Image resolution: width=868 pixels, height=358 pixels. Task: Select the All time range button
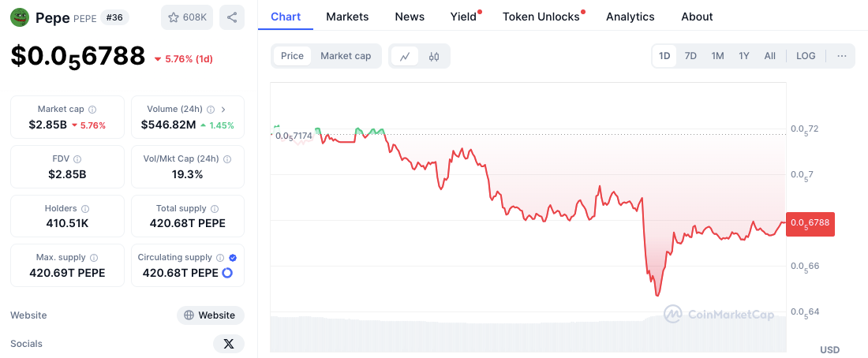click(x=769, y=56)
